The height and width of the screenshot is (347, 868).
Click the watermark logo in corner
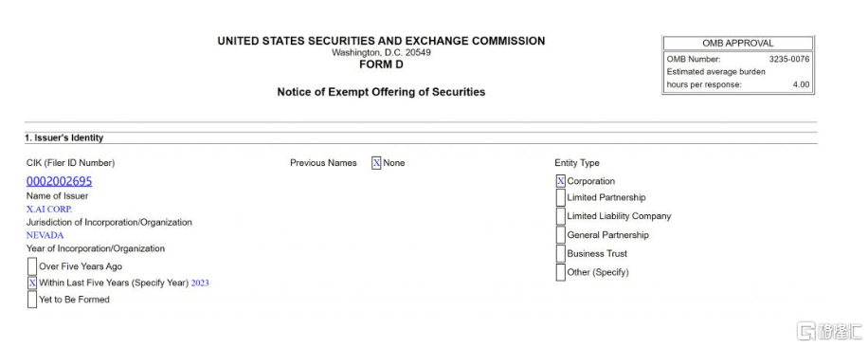point(829,332)
